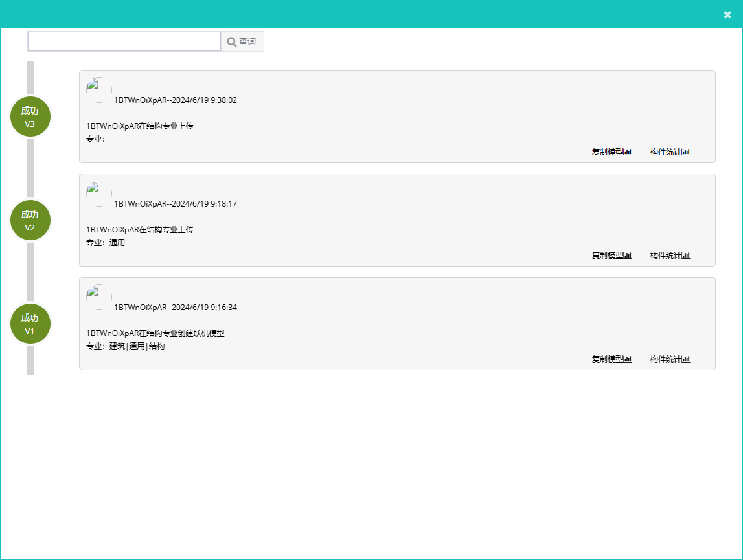Click 专业：通用 line in V2 card
The height and width of the screenshot is (560, 743).
[106, 243]
